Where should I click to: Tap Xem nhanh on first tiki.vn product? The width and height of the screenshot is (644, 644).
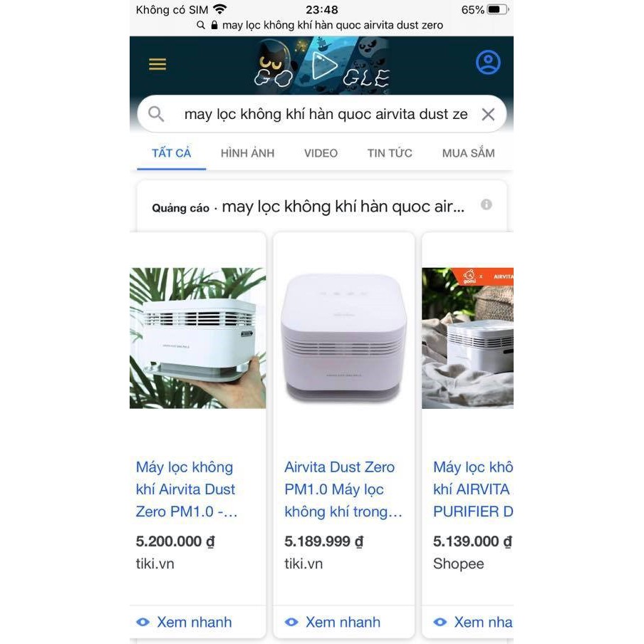184,622
